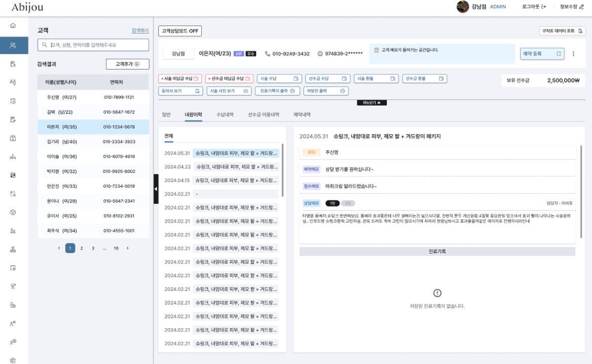Select customer row 김기리 (남/40)
The image size is (592, 364).
point(93,142)
